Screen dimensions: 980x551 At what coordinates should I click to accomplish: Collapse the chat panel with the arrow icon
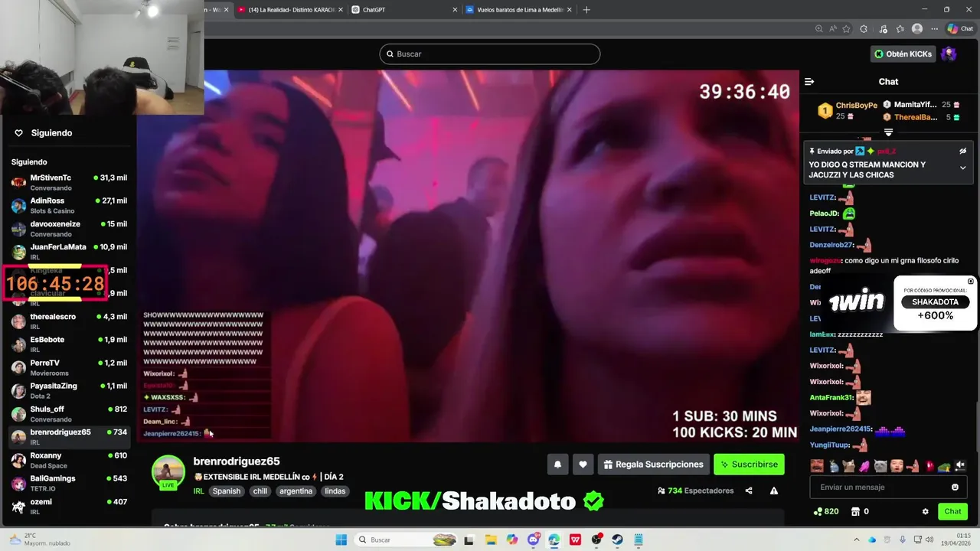(809, 82)
